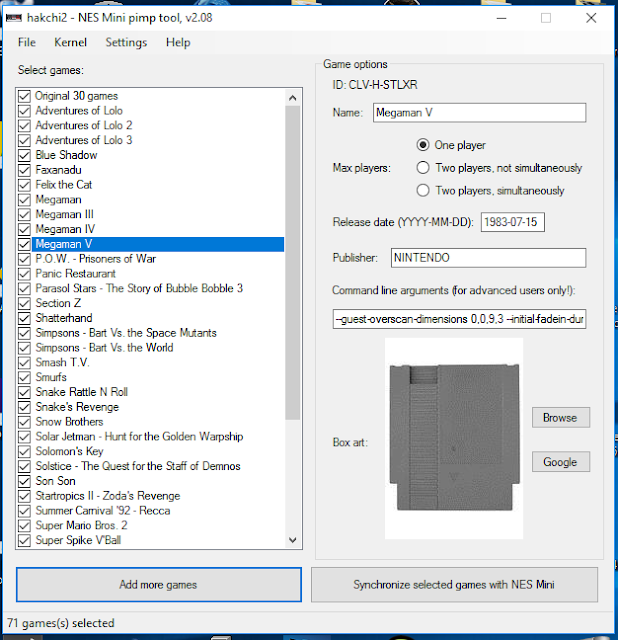
Task: Select Two players, simultaneously option
Action: pyautogui.click(x=423, y=190)
